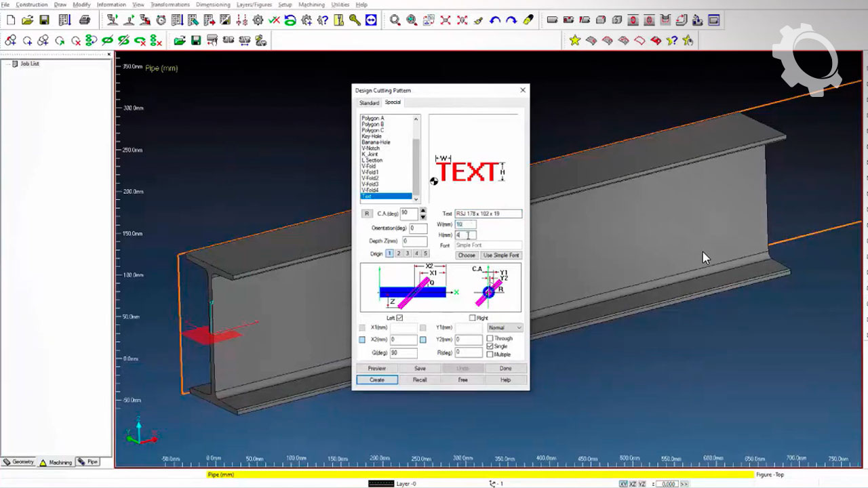Open the Machining menu
Image resolution: width=868 pixels, height=488 pixels.
[311, 5]
